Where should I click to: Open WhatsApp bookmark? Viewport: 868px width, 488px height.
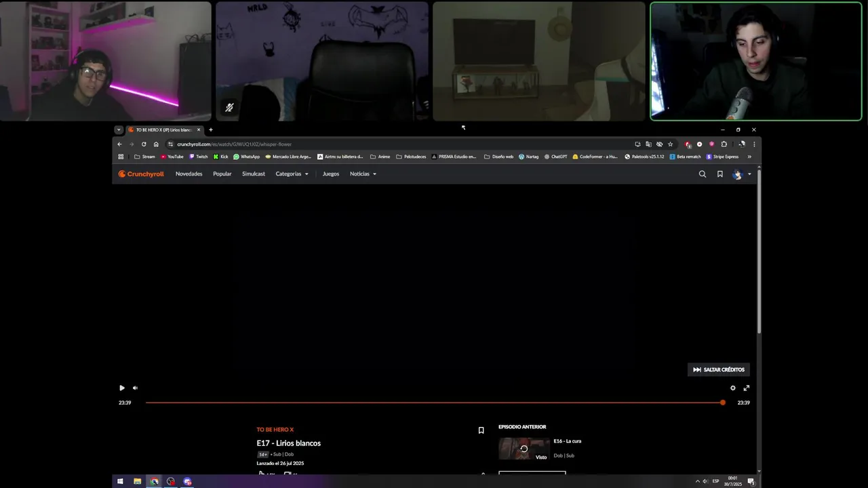point(246,157)
